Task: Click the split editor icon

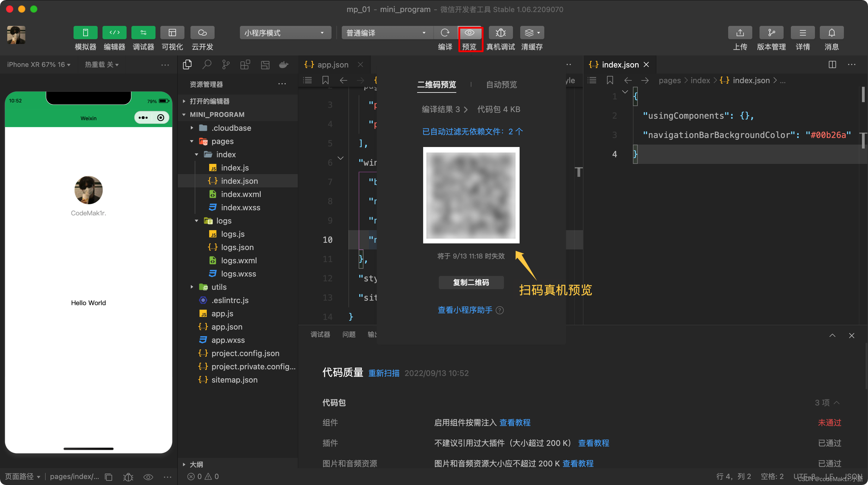Action: [x=832, y=64]
